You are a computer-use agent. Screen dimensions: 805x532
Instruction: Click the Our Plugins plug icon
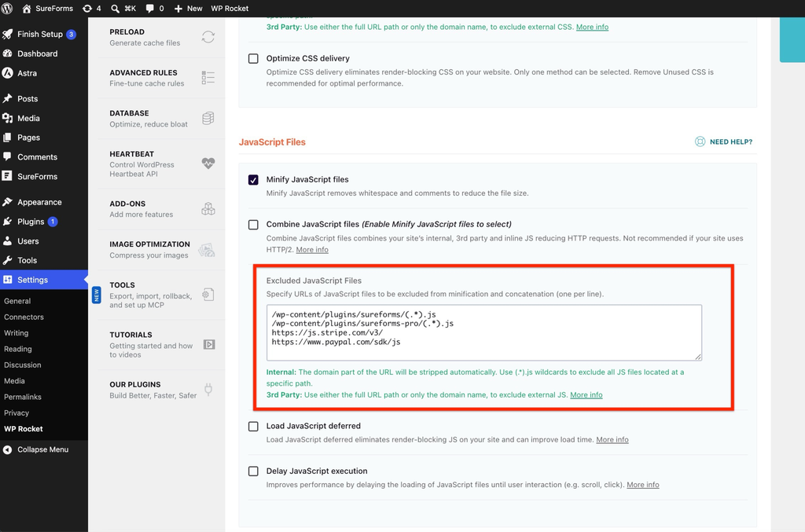click(208, 390)
